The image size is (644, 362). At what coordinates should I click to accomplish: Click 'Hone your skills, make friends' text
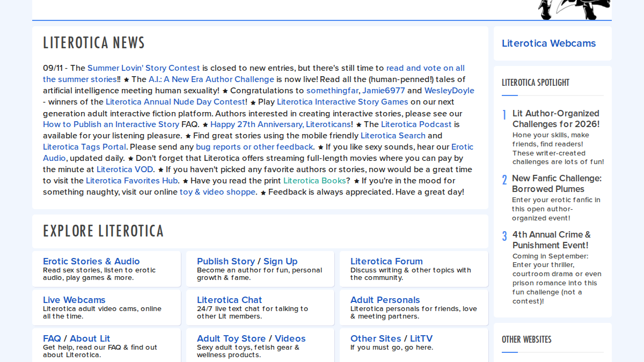pyautogui.click(x=558, y=149)
